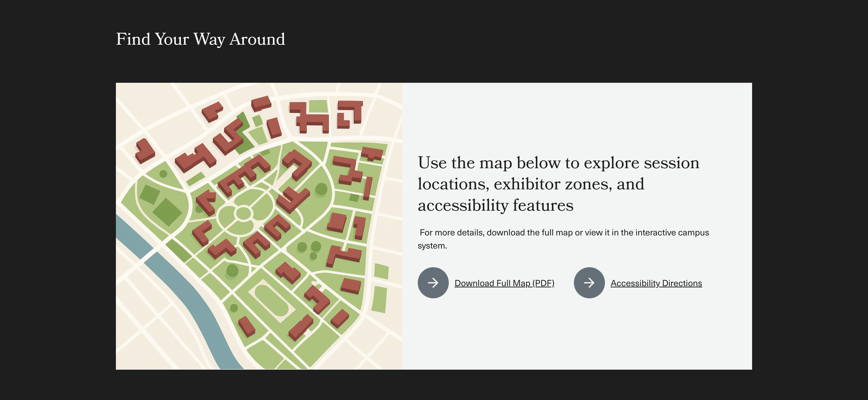Click the arrow icon beside Download Full Map
Screen dimensions: 868x400
coord(433,283)
